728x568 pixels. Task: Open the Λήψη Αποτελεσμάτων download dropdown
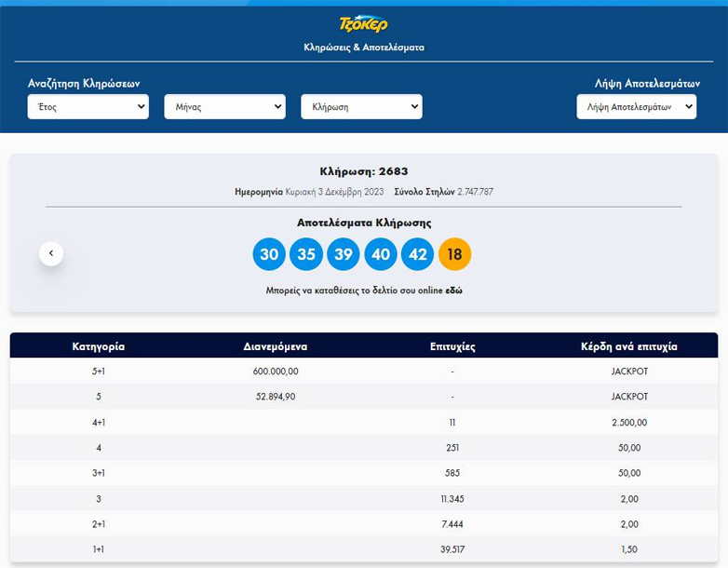tap(636, 107)
